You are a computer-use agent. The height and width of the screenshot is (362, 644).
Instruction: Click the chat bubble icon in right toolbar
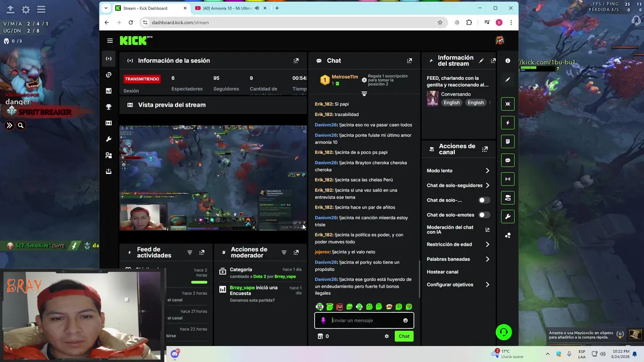pos(508,160)
